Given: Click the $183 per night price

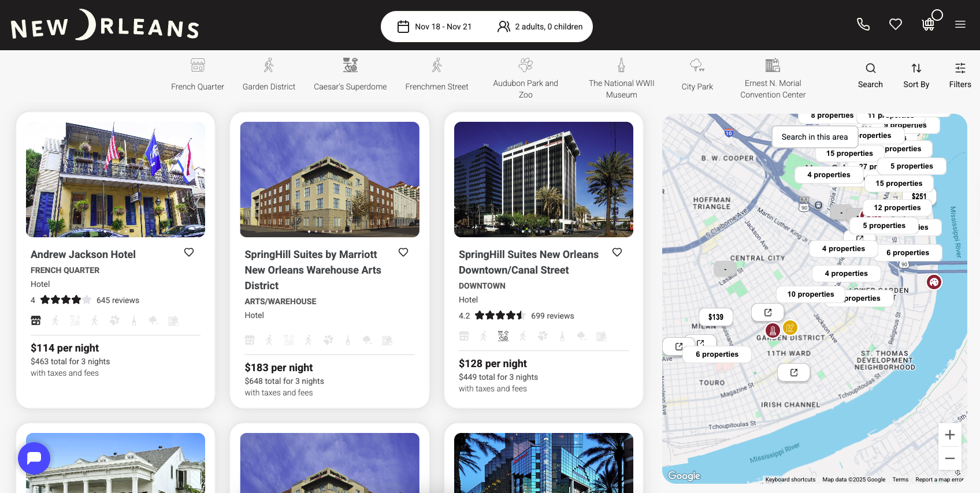Looking at the screenshot, I should pyautogui.click(x=279, y=368).
